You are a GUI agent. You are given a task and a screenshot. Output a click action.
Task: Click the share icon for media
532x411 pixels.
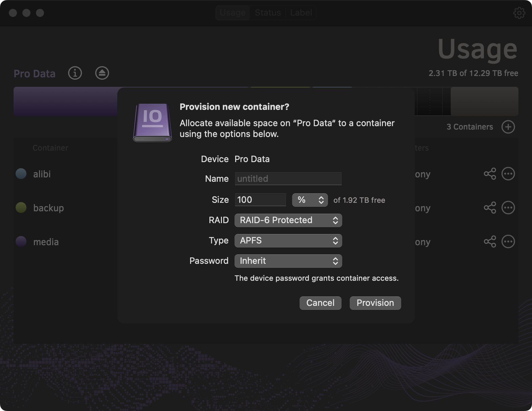tap(490, 241)
